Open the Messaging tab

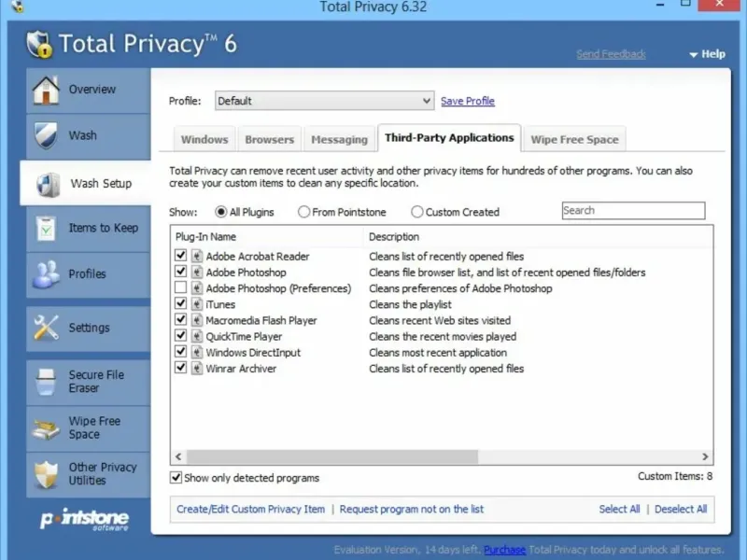click(339, 139)
